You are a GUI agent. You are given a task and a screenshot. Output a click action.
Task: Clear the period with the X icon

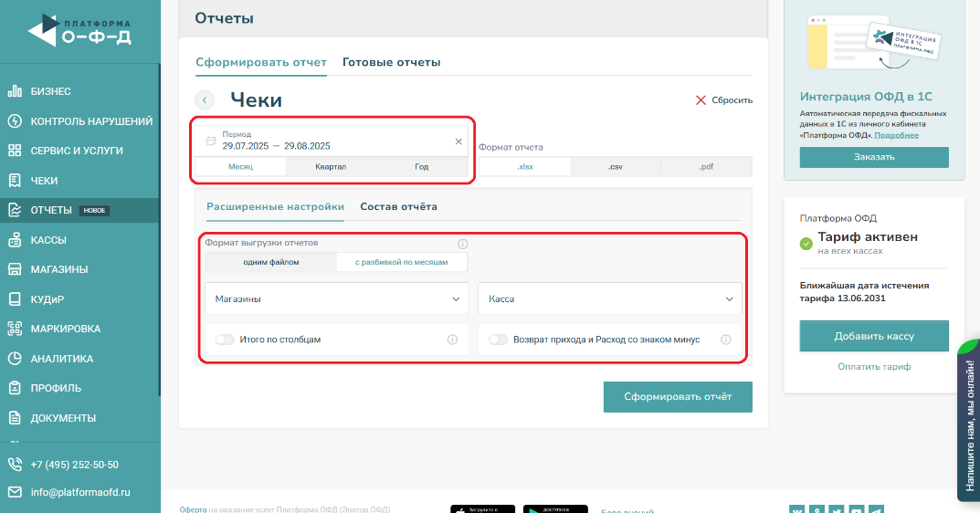tap(458, 141)
